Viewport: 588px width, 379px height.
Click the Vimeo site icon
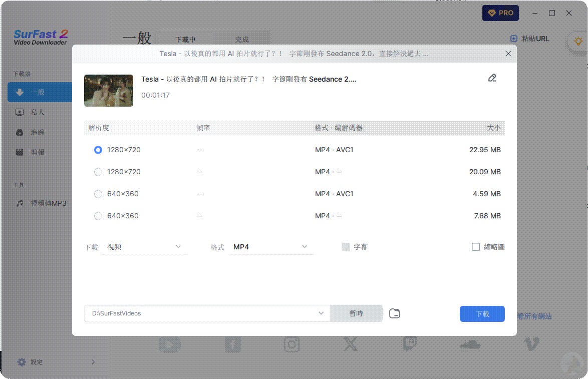(531, 344)
